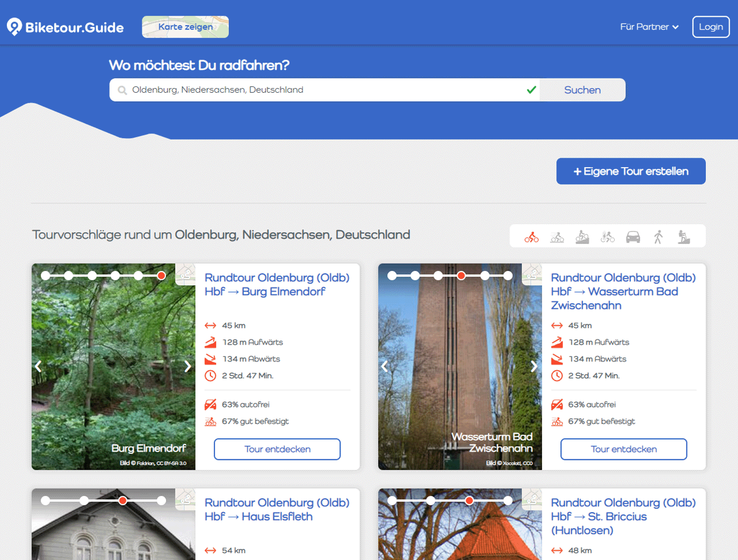Select the walking mode icon
Image resolution: width=738 pixels, height=560 pixels.
pyautogui.click(x=658, y=237)
